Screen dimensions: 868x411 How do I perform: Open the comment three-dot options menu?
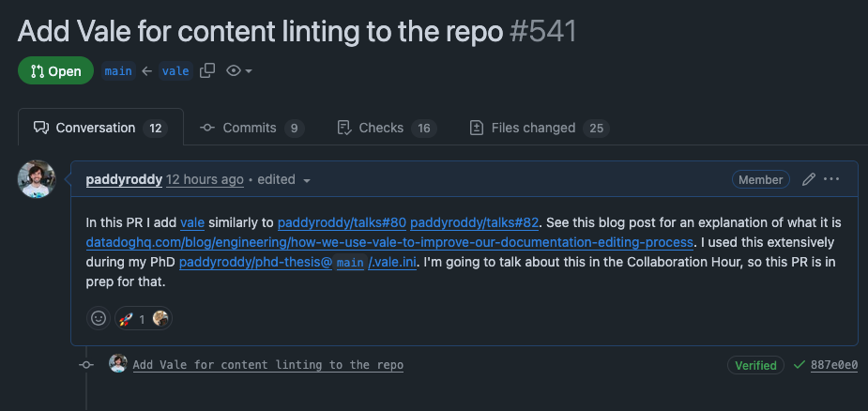[x=831, y=179]
